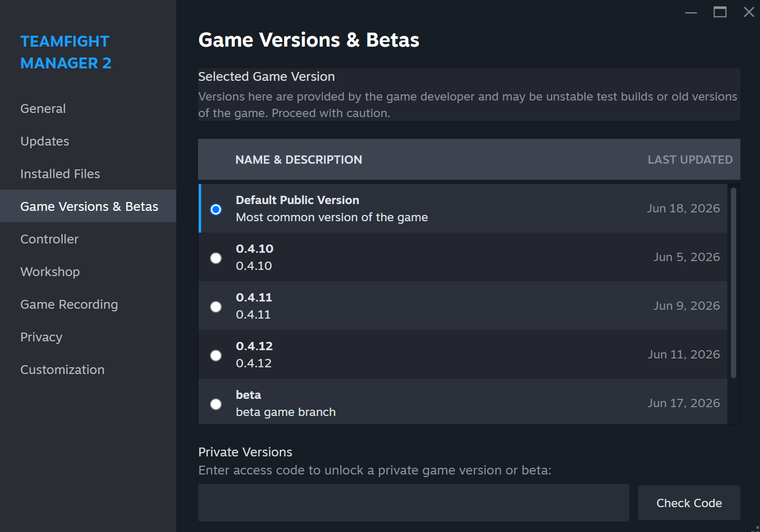Pick the 0.4.12 version radio button

point(216,355)
